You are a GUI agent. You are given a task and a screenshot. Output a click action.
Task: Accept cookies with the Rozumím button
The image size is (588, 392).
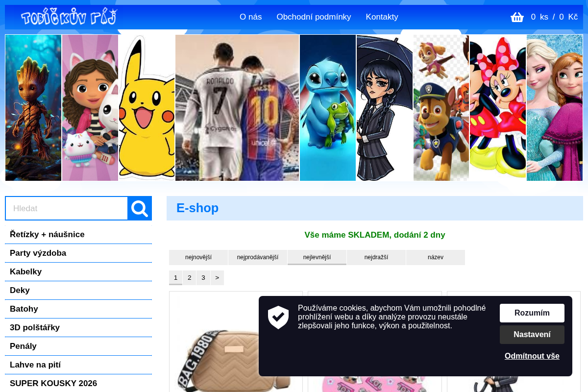(532, 313)
